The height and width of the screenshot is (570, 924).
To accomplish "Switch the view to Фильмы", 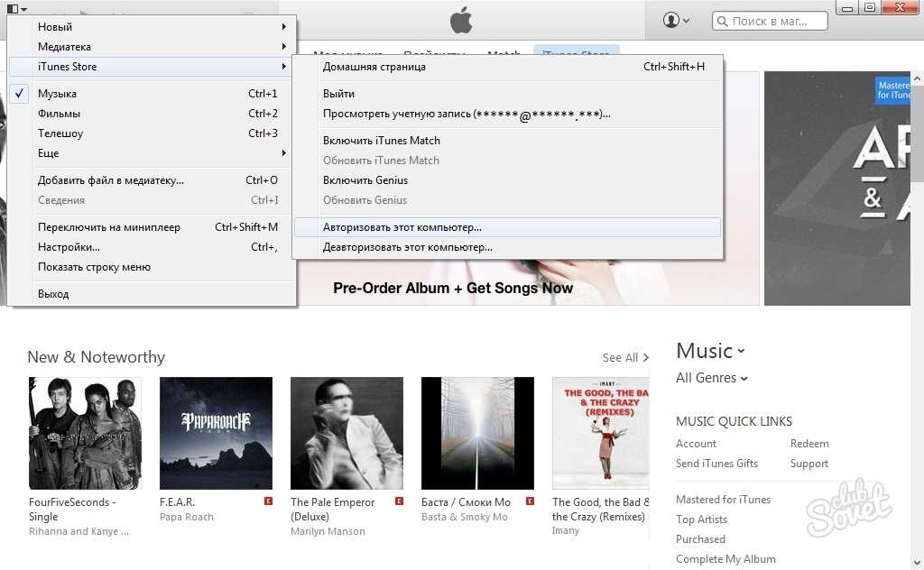I will coord(59,114).
